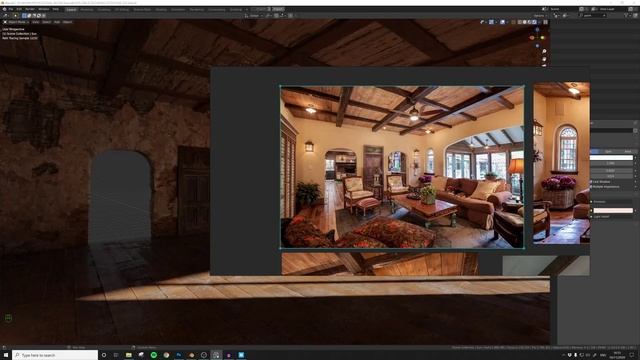The width and height of the screenshot is (640, 360).
Task: Choose the subtract selection mode icon
Action: tap(34, 16)
